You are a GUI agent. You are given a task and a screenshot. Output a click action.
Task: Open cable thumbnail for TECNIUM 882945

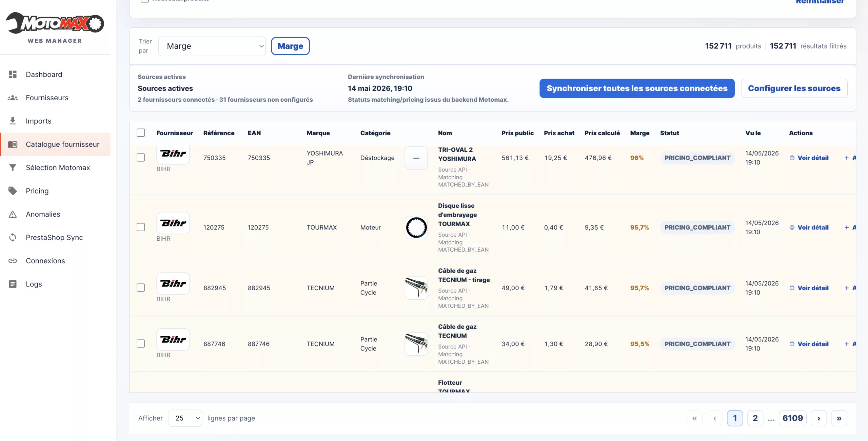[x=416, y=288]
